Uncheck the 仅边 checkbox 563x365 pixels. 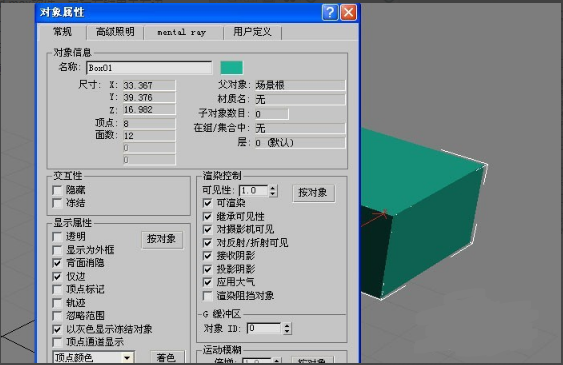tap(57, 276)
